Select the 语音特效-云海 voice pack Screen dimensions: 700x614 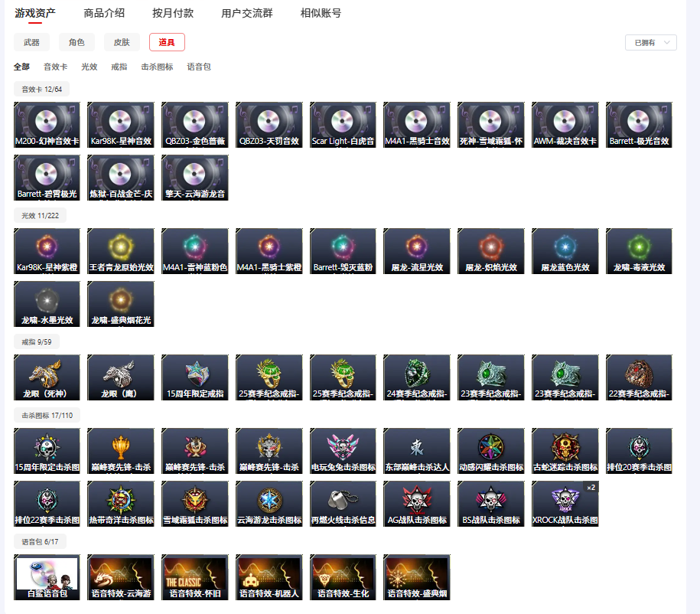click(x=121, y=577)
